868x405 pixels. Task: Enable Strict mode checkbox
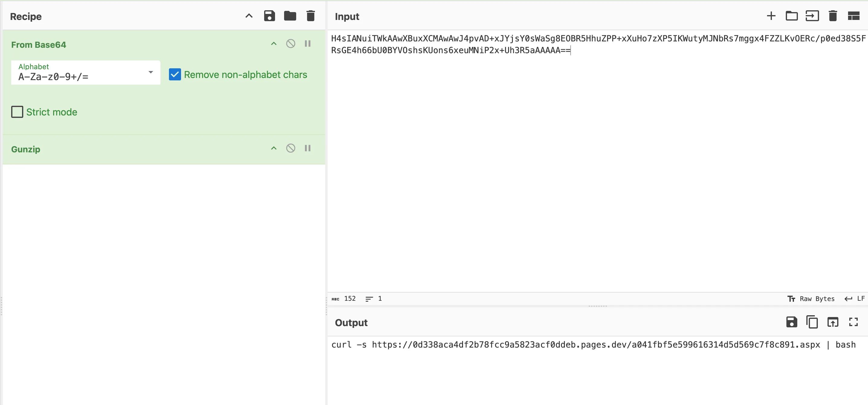17,112
